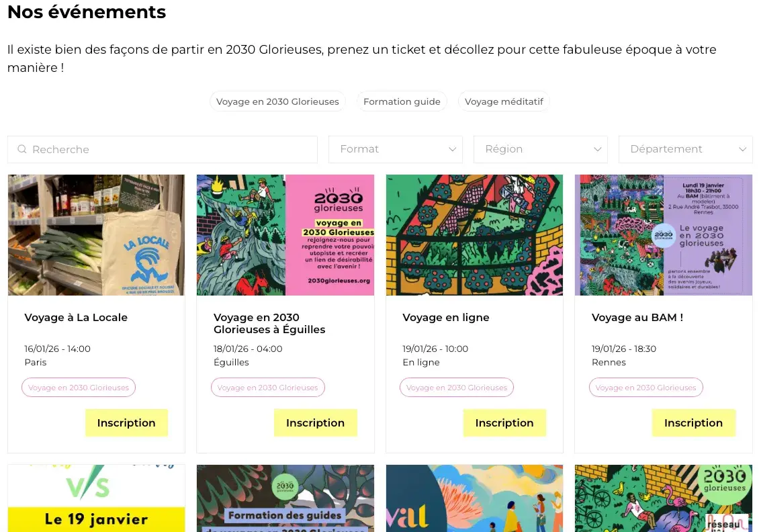Filter by Voyage en 2030 Glorieuses

[277, 101]
